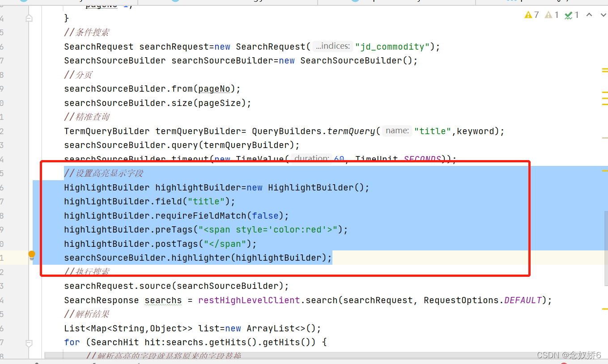The height and width of the screenshot is (364, 608).
Task: Click the //精准查询 comment line
Action: point(87,117)
